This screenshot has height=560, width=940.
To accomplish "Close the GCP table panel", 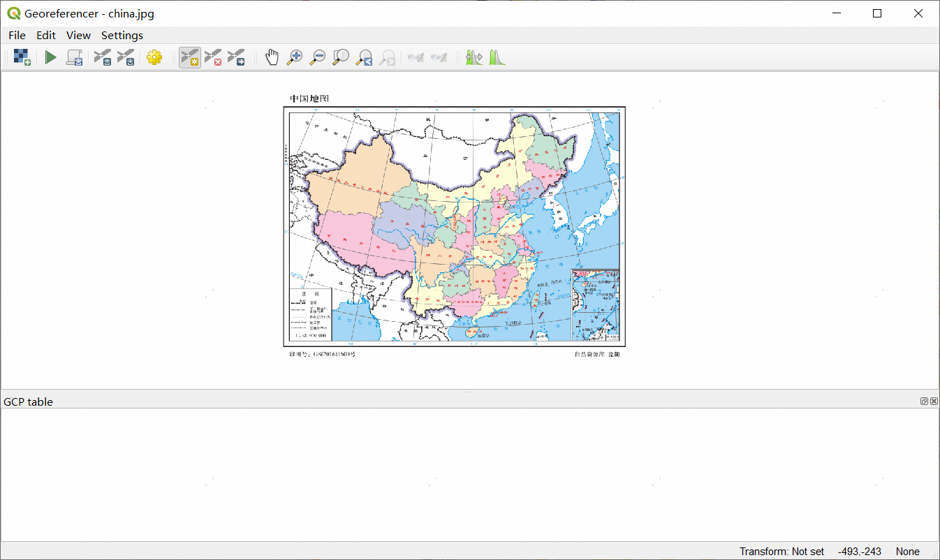I will click(x=934, y=401).
